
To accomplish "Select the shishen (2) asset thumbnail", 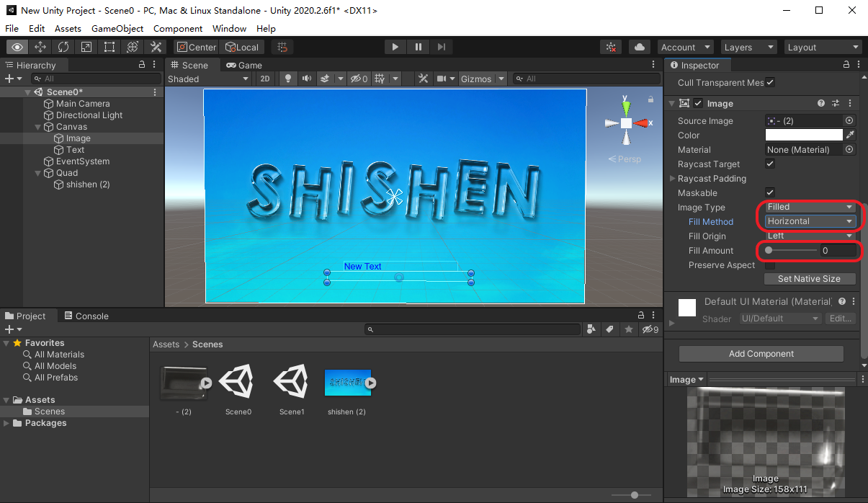I will tap(346, 382).
